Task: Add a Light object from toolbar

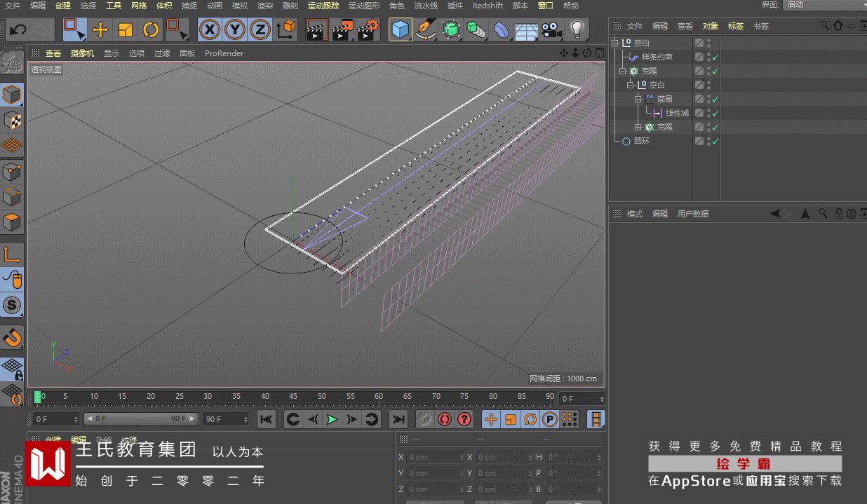Action: [577, 29]
